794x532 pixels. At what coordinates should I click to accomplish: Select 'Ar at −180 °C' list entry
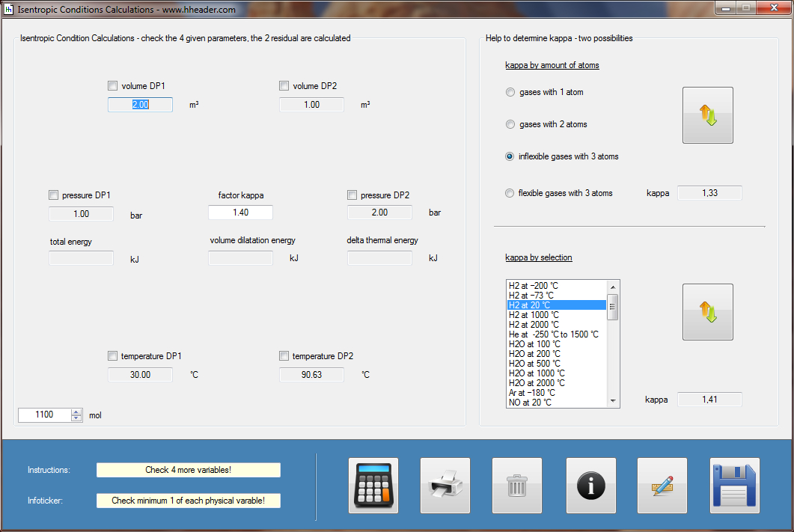[557, 393]
